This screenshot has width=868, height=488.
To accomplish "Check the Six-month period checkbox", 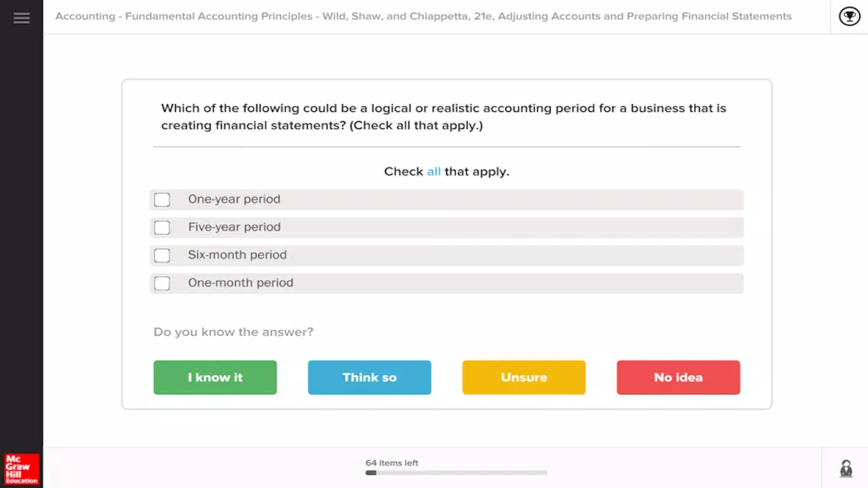I will (162, 255).
